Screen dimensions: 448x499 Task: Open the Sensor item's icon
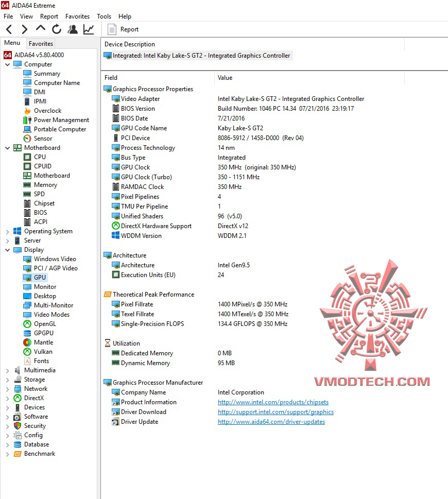click(27, 139)
